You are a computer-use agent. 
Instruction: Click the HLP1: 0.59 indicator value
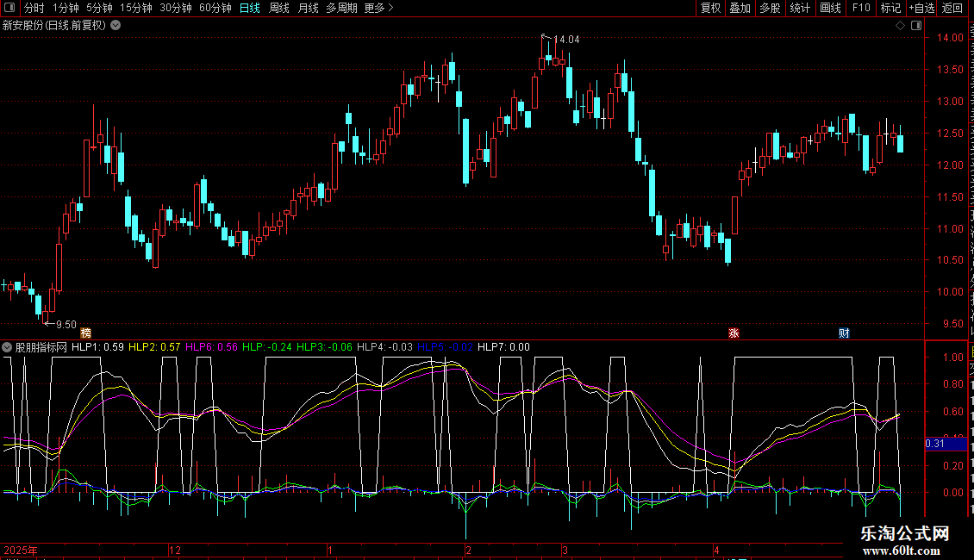(x=97, y=347)
